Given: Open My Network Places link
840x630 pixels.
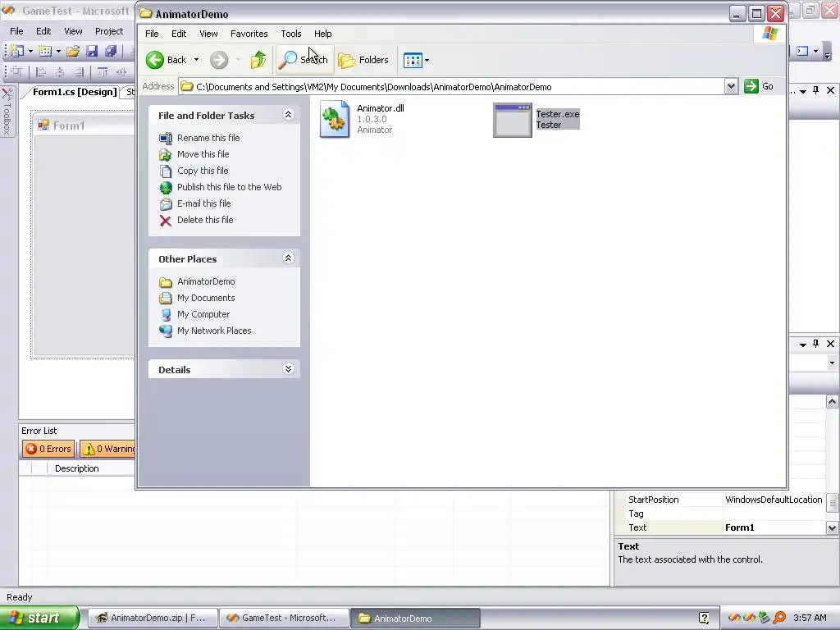Looking at the screenshot, I should [x=214, y=331].
